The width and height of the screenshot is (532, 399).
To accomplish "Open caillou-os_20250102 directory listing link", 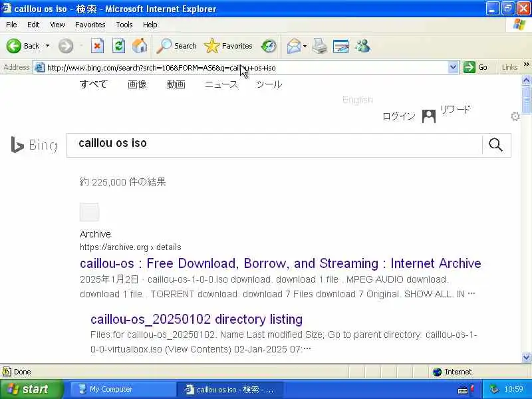I will (x=196, y=319).
